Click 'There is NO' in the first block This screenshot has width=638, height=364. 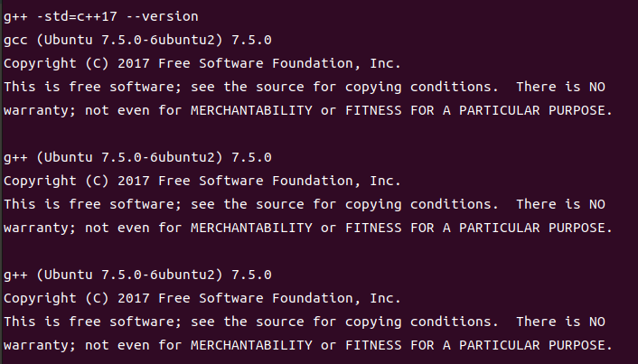point(560,87)
